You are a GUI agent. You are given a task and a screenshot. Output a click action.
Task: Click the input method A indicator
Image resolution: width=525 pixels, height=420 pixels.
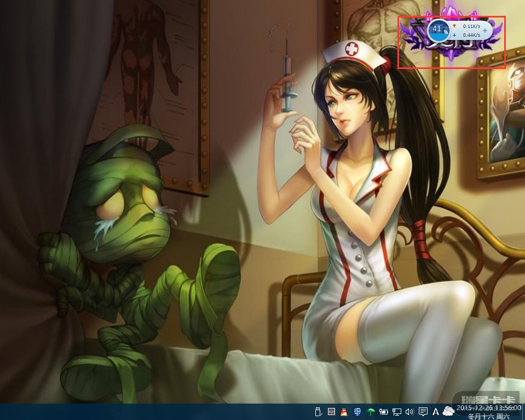coord(436,412)
